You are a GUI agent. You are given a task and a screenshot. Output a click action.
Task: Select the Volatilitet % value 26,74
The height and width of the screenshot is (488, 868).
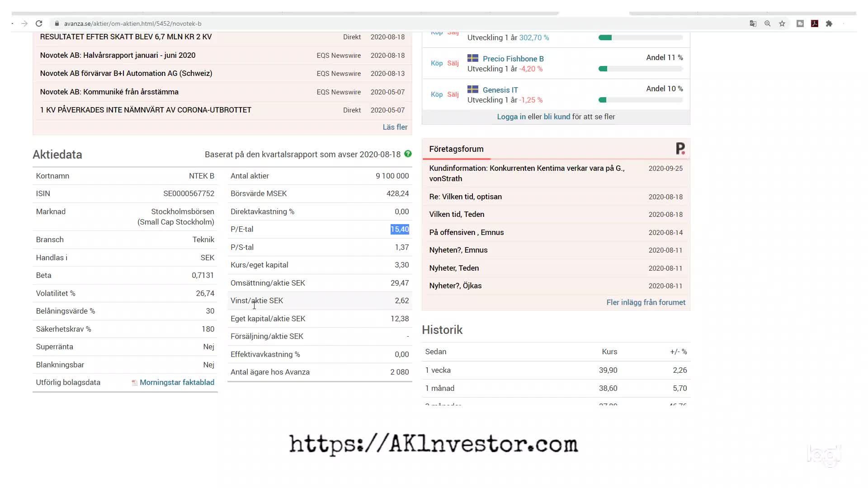205,293
